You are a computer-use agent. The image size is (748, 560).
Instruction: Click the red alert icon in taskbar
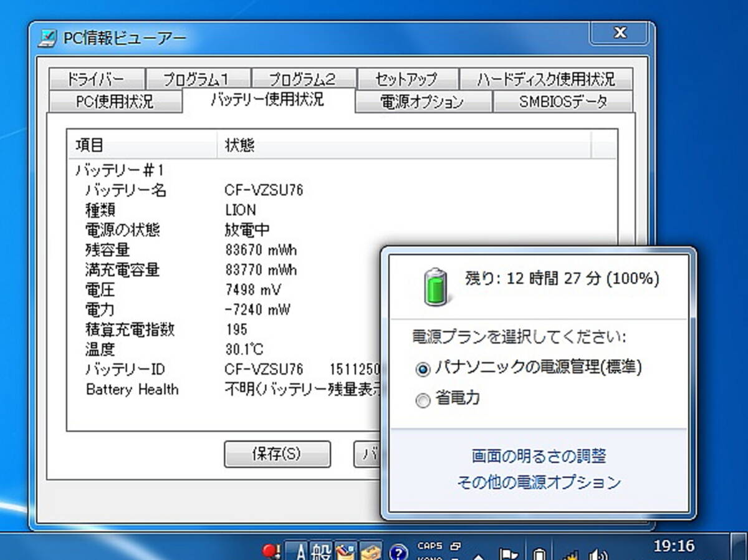click(271, 551)
